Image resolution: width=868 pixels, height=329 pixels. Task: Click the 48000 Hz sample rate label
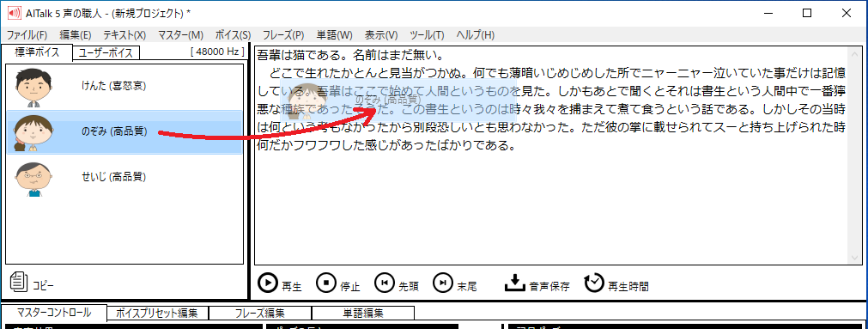click(217, 52)
